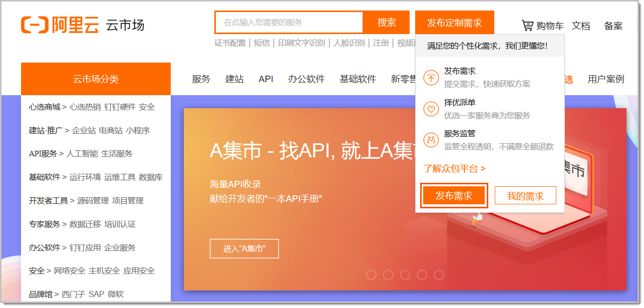The height and width of the screenshot is (308, 644).
Task: Click hot keyword 短信
Action: pyautogui.click(x=262, y=43)
